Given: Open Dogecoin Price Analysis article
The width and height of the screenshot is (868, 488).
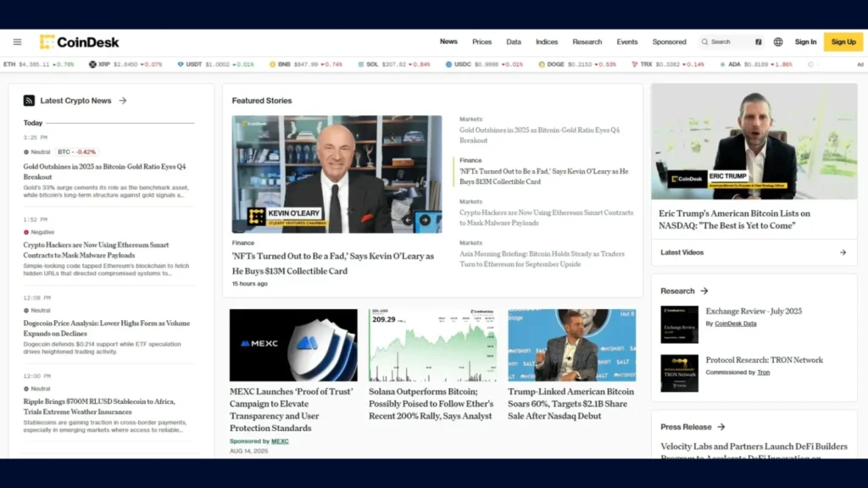Looking at the screenshot, I should point(106,328).
